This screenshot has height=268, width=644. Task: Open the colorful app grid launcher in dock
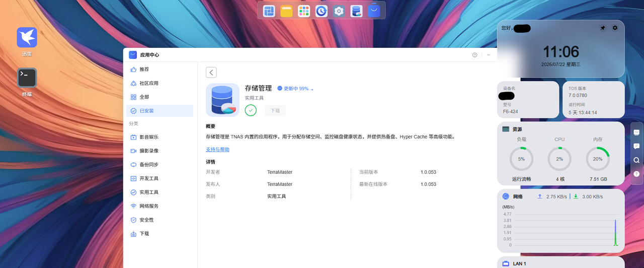304,11
